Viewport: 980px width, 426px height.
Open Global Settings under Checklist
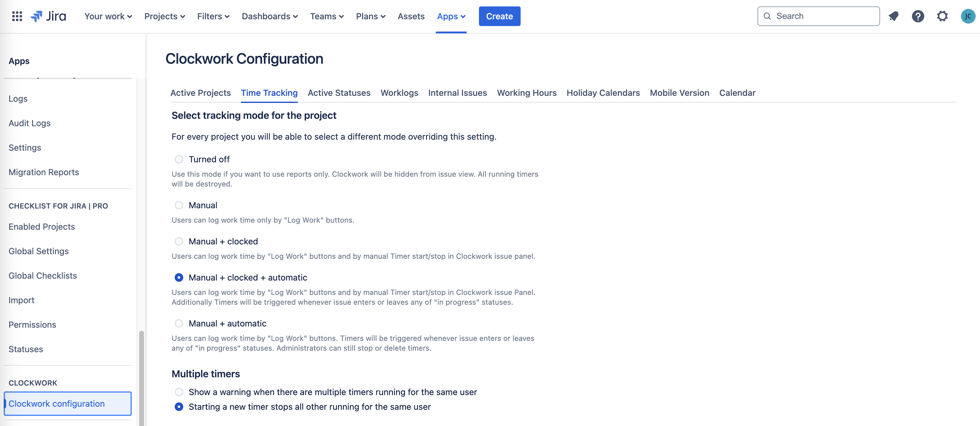pos(39,251)
